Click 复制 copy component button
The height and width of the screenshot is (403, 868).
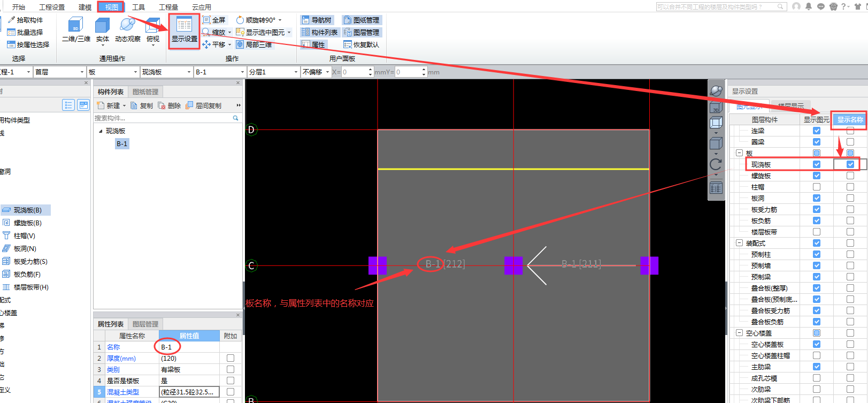[142, 105]
